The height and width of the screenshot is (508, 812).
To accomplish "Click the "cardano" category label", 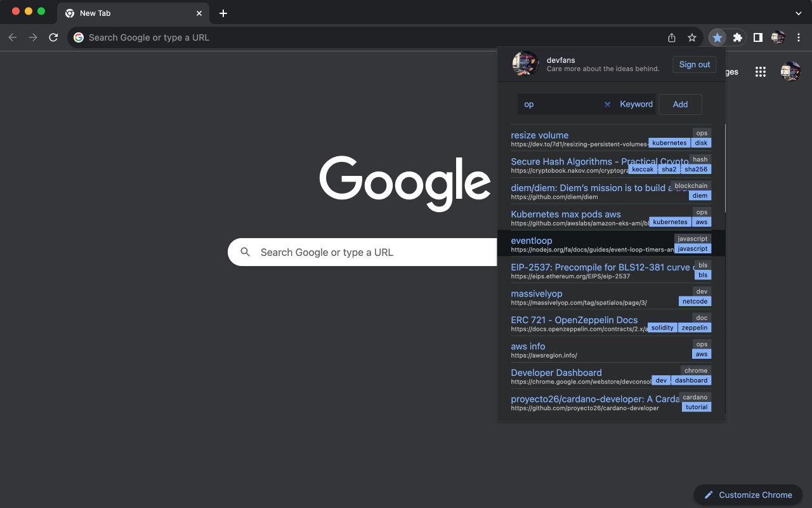I will (x=695, y=397).
